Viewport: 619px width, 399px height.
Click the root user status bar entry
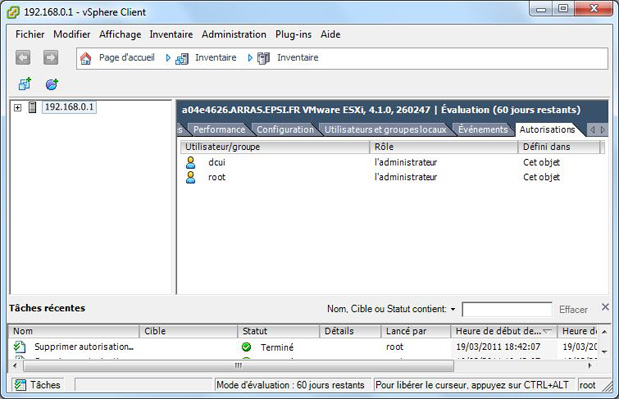(587, 385)
